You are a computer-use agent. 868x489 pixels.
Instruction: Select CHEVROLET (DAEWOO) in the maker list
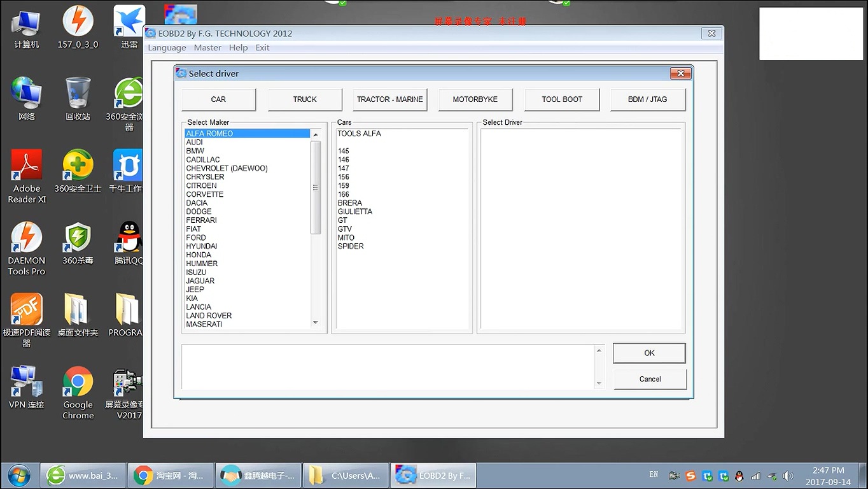click(x=248, y=168)
